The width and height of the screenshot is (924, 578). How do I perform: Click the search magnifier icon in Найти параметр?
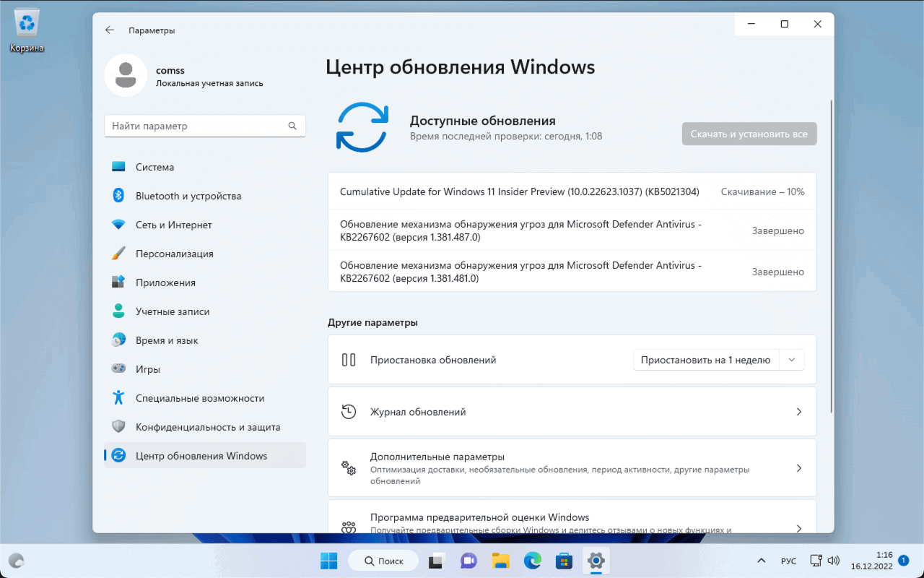pyautogui.click(x=292, y=126)
